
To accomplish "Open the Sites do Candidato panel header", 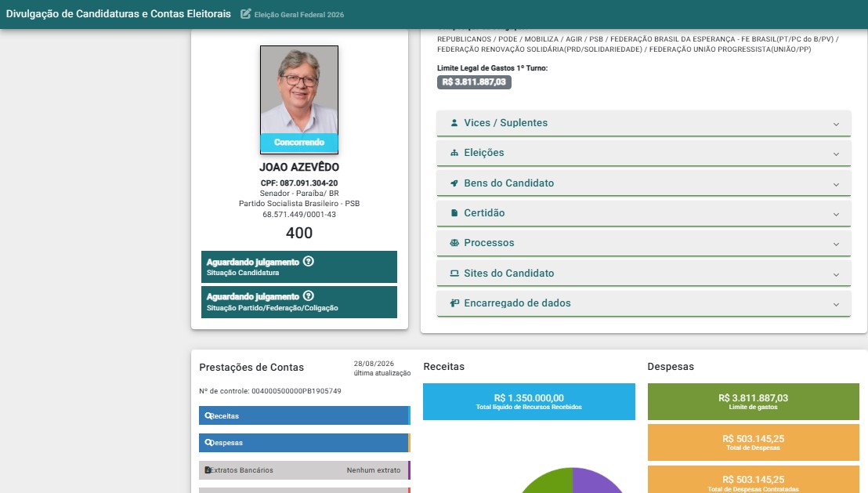I will tap(643, 273).
